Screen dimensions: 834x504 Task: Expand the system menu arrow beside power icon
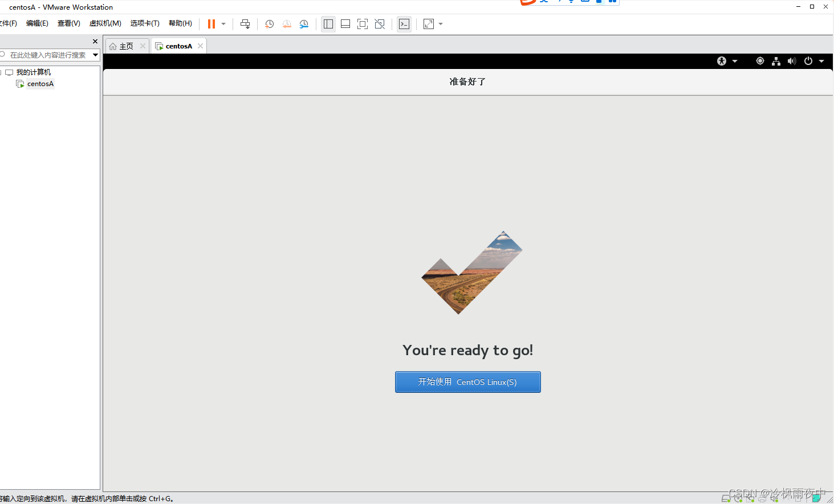[821, 61]
